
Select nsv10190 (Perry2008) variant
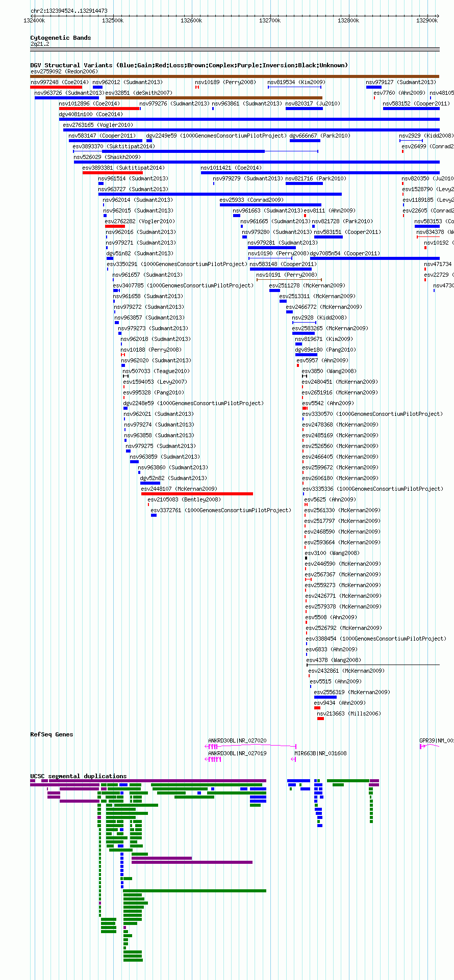270,258
